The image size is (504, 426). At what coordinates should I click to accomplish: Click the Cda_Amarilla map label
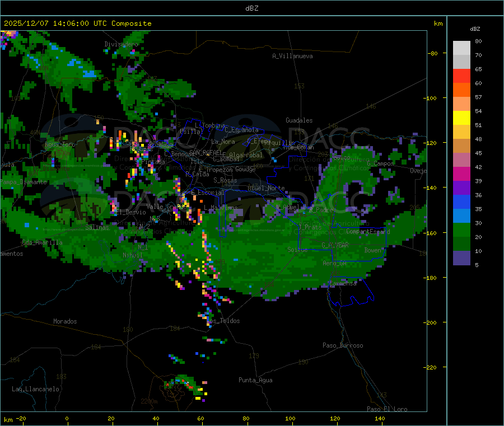pyautogui.click(x=42, y=242)
